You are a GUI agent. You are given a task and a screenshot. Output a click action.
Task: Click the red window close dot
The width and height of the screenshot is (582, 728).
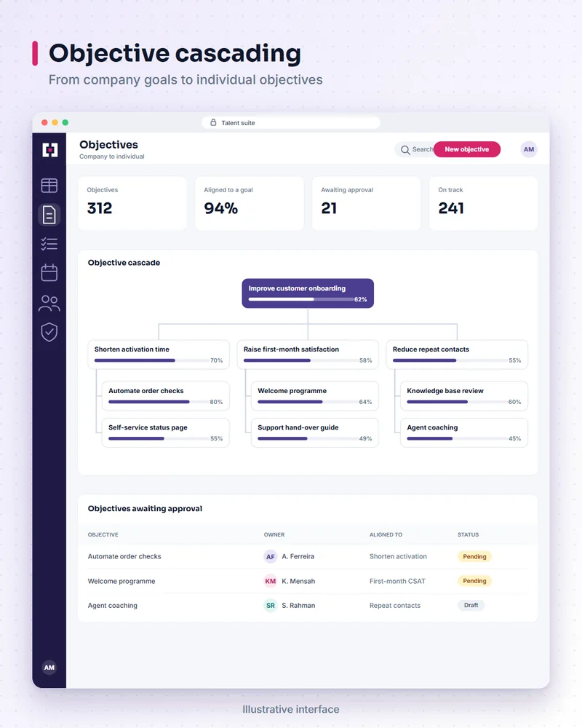pos(44,122)
